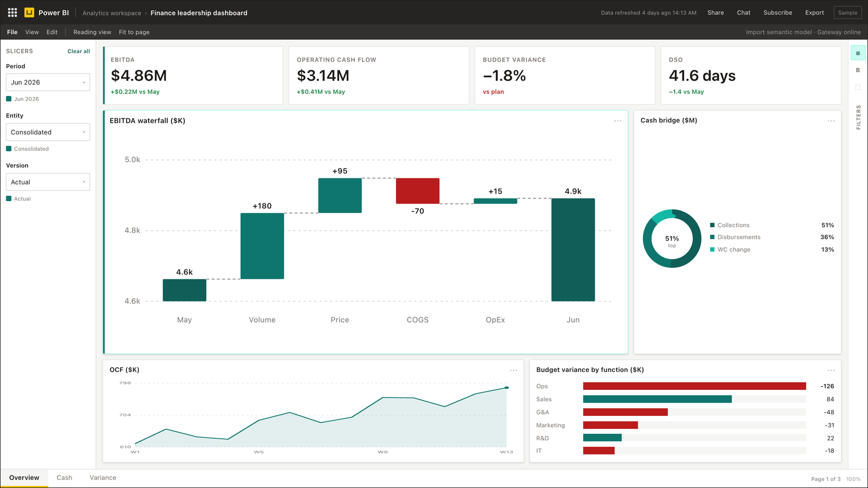
Task: Select the EBITDA KPI card
Action: pyautogui.click(x=193, y=75)
